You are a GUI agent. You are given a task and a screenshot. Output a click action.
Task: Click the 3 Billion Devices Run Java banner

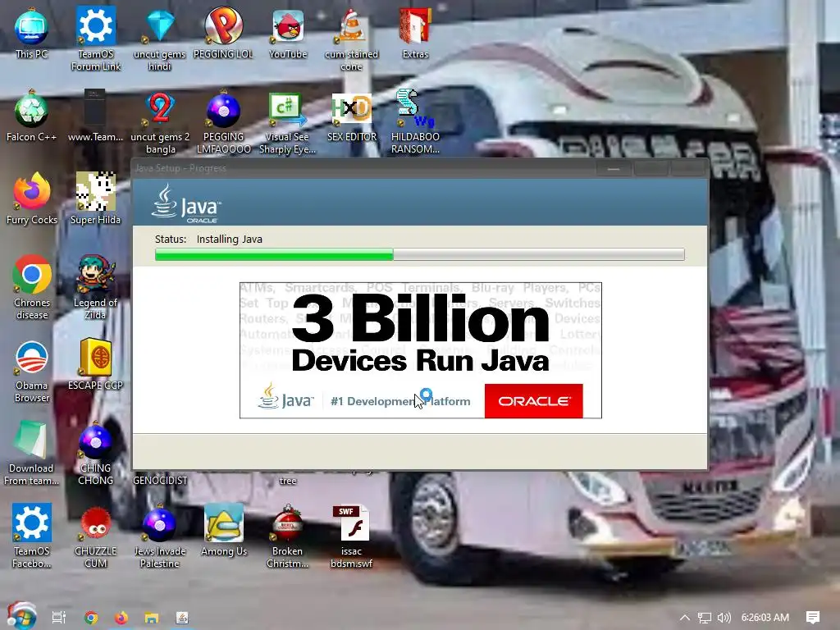point(421,349)
